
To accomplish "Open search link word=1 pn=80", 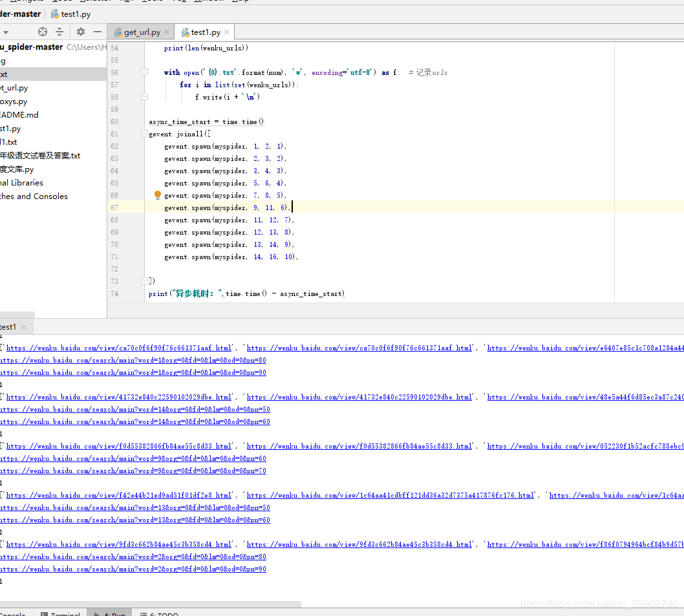I will click(x=133, y=360).
